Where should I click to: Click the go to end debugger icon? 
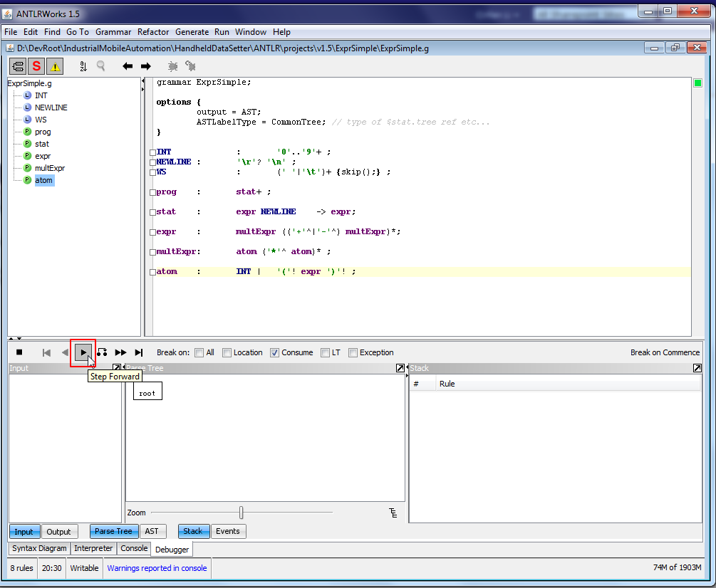tap(139, 352)
